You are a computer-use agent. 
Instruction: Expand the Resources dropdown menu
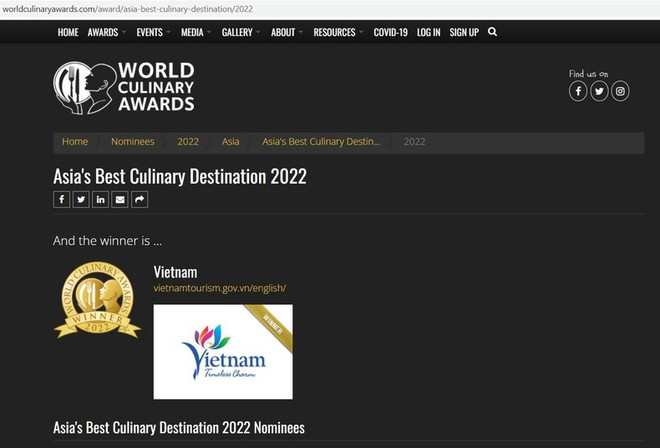point(338,32)
